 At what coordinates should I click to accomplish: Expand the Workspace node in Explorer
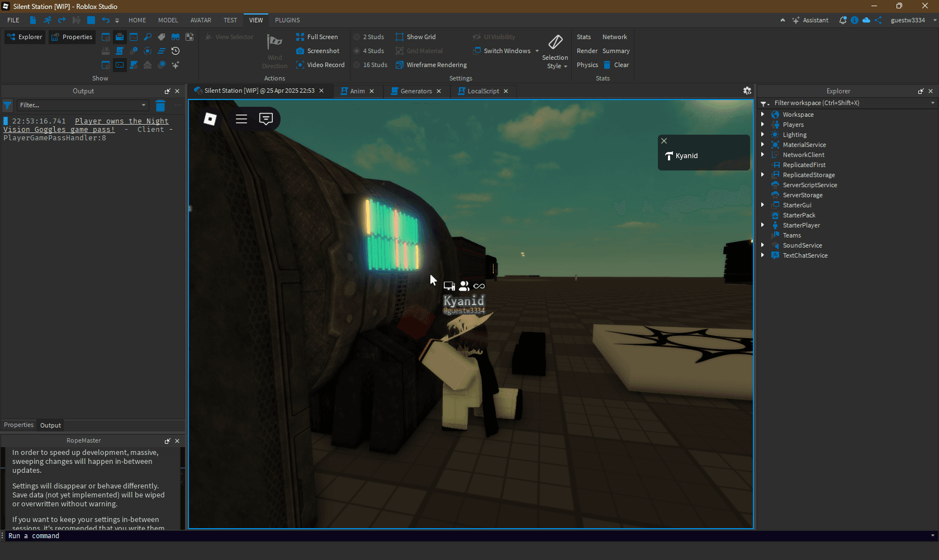pos(762,115)
